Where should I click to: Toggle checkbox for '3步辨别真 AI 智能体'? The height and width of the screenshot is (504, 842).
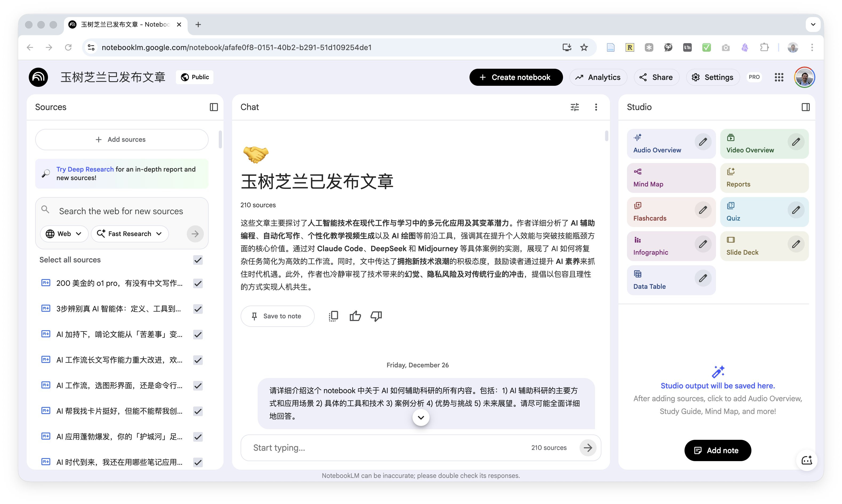pos(198,309)
